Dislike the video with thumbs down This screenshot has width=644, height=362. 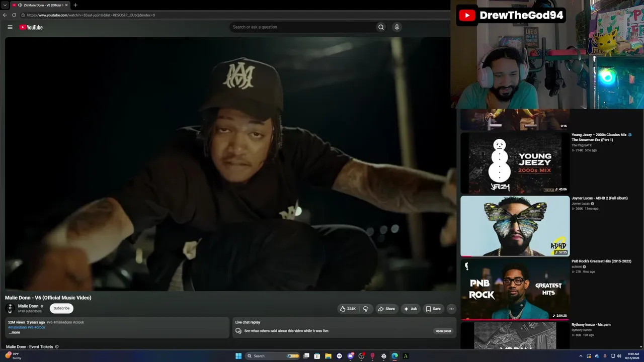(x=366, y=309)
